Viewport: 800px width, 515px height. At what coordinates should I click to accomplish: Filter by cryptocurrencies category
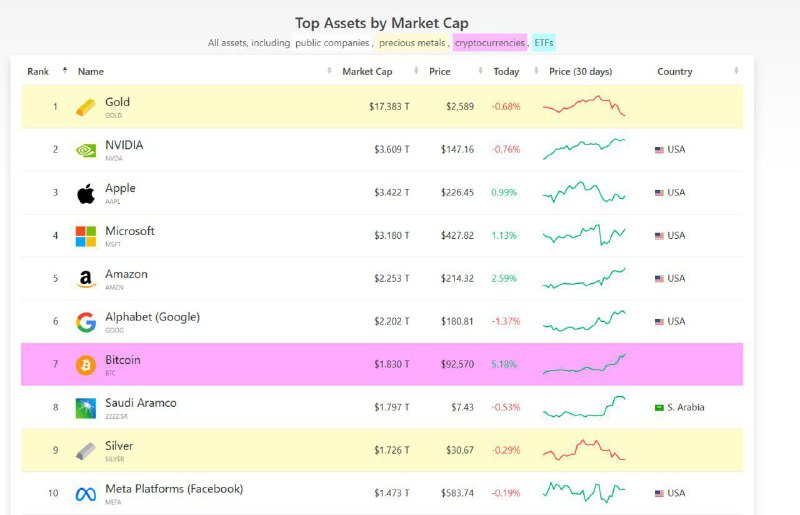coord(490,43)
